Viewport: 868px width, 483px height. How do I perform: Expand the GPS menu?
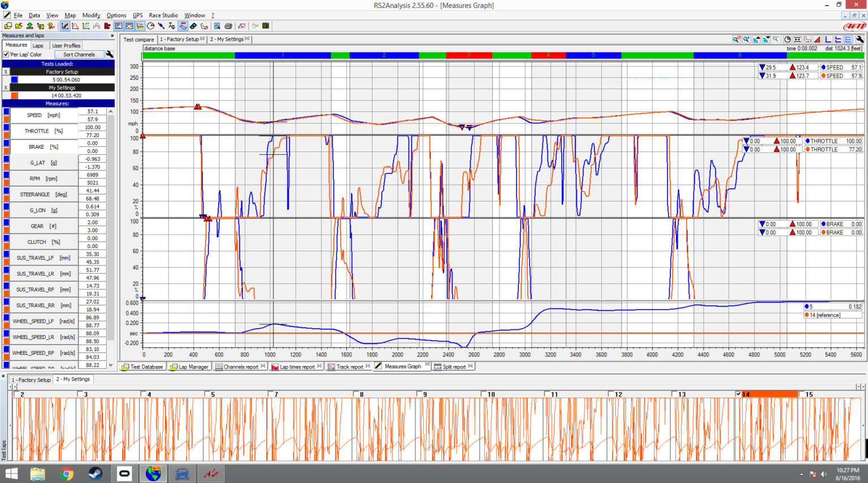tap(137, 15)
